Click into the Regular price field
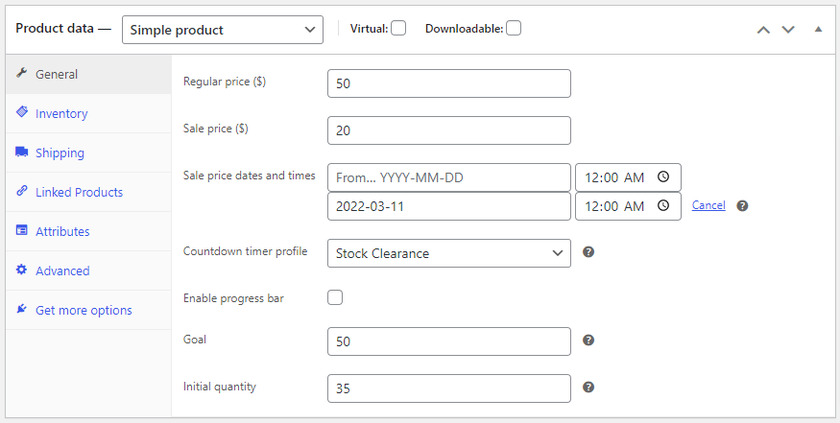 [448, 83]
